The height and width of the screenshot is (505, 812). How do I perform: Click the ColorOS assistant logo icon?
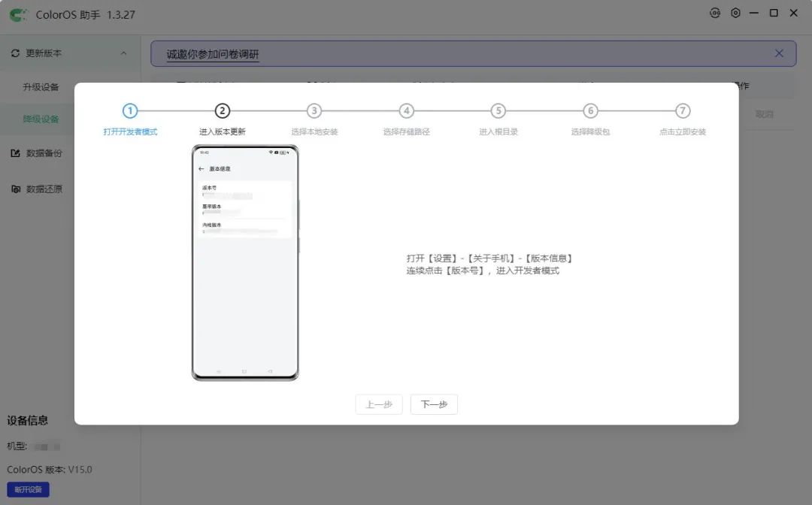(x=17, y=14)
